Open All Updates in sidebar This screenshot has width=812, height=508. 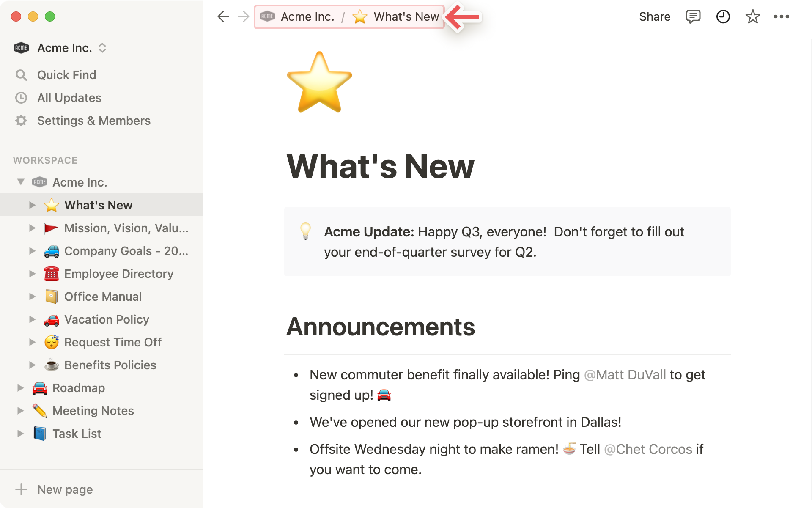point(69,98)
